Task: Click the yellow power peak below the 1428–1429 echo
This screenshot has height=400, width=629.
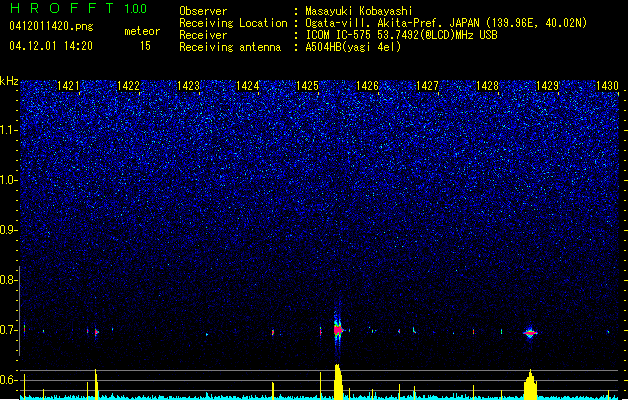Action: 530,385
